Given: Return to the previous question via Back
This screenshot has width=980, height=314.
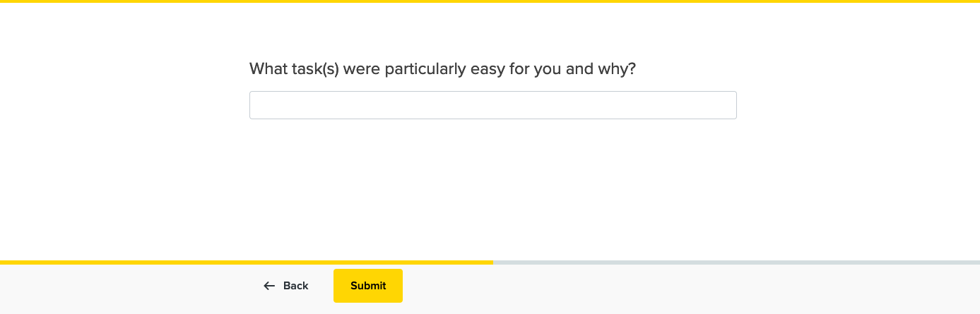Looking at the screenshot, I should [x=286, y=286].
